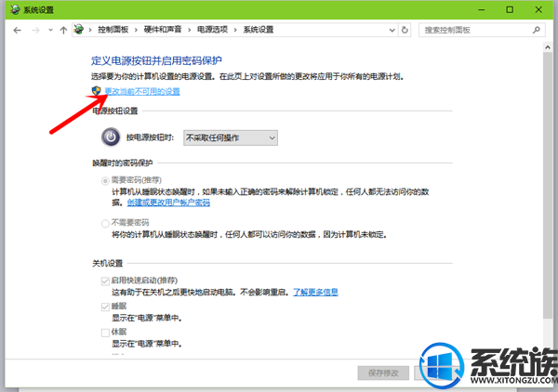The image size is (558, 392).
Task: Open the 不采取任何操作 dropdown
Action: [231, 137]
